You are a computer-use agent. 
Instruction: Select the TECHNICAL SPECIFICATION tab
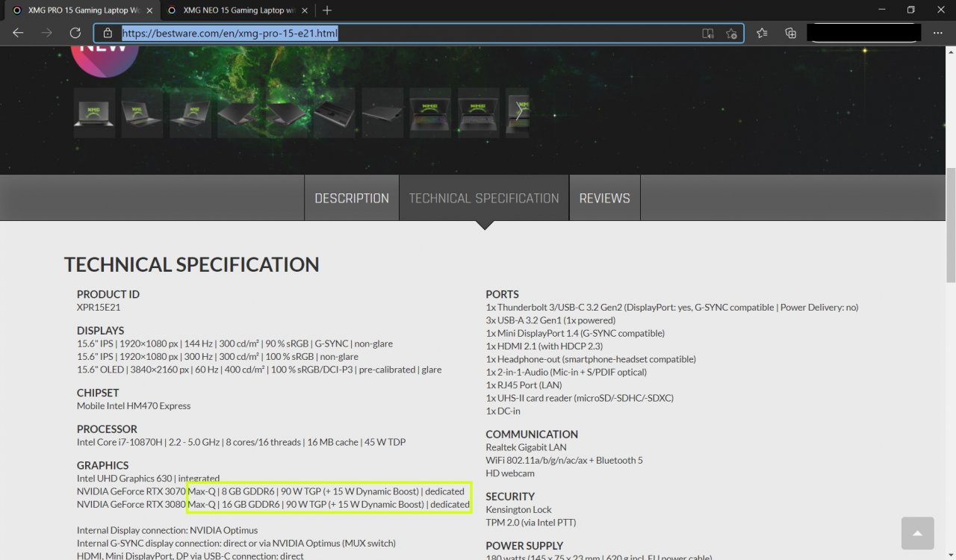[484, 198]
